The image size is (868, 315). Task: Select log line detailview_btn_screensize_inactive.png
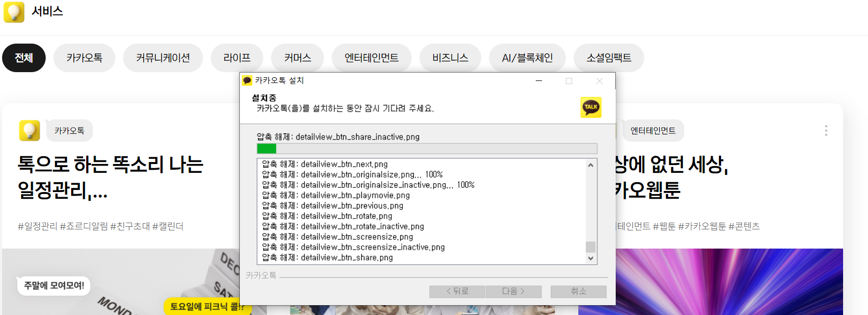tap(354, 247)
